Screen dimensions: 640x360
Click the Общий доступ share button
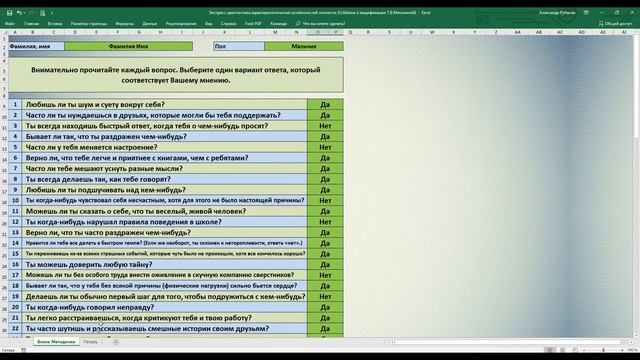pos(615,24)
